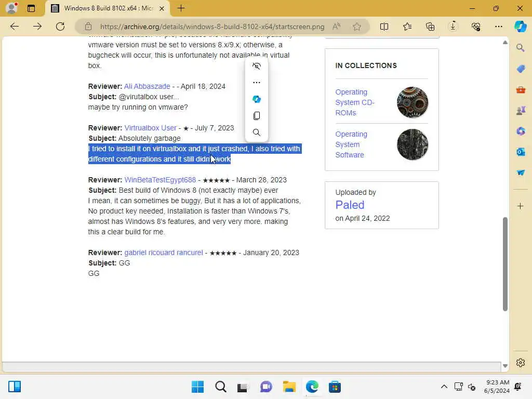Open sidebar Shopping tag icon
532x399 pixels.
tap(521, 69)
